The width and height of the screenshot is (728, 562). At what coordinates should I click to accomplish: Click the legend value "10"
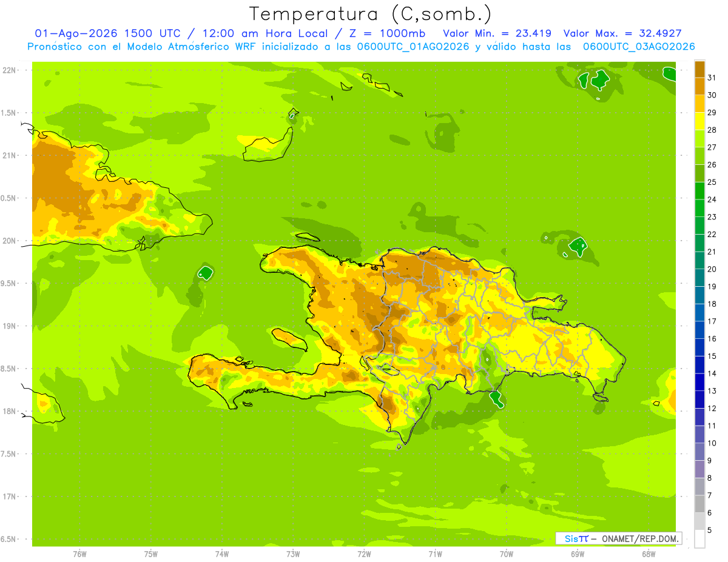(712, 443)
